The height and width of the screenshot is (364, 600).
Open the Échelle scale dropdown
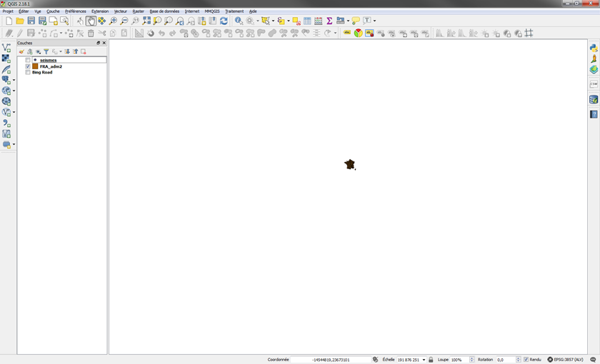[x=424, y=360]
